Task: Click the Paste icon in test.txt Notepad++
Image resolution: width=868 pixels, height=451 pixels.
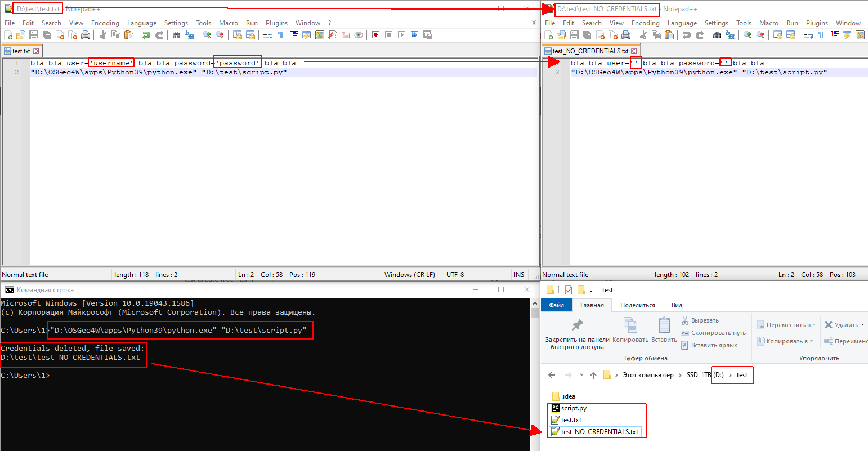Action: (129, 35)
